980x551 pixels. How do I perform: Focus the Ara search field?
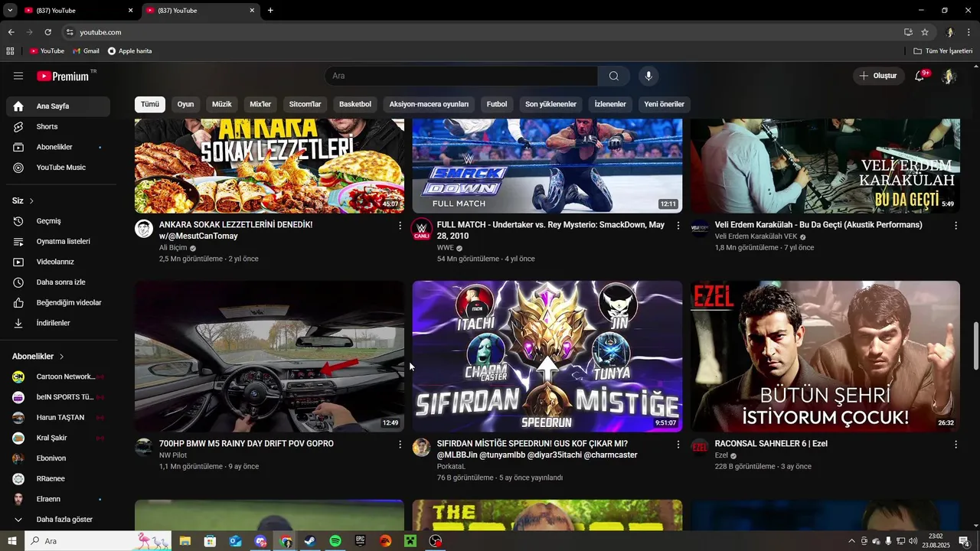point(461,76)
